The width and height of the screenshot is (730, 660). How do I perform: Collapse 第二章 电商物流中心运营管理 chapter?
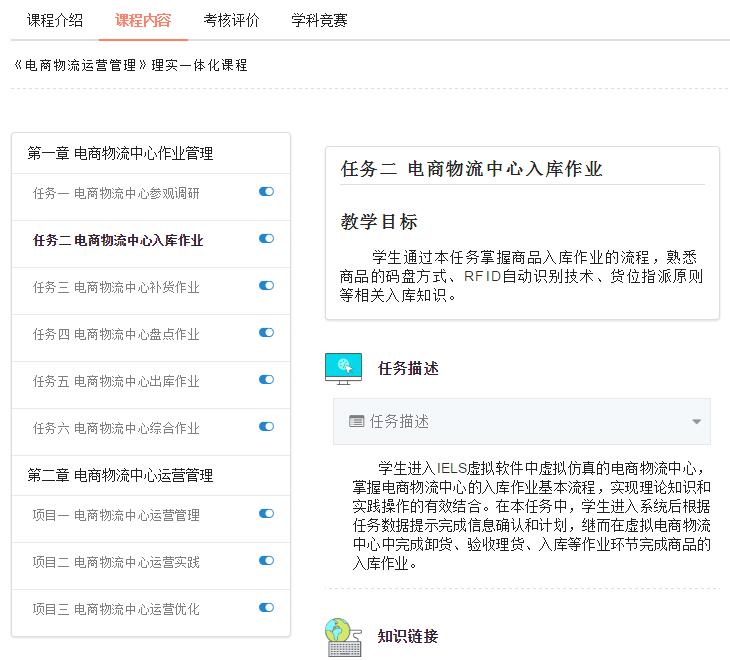[120, 476]
